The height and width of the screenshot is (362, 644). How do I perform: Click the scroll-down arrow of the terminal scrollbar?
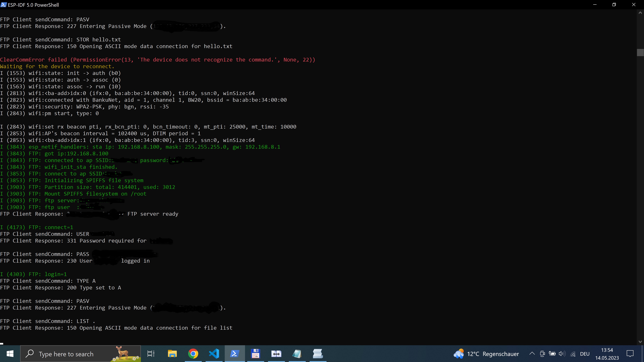pyautogui.click(x=640, y=342)
